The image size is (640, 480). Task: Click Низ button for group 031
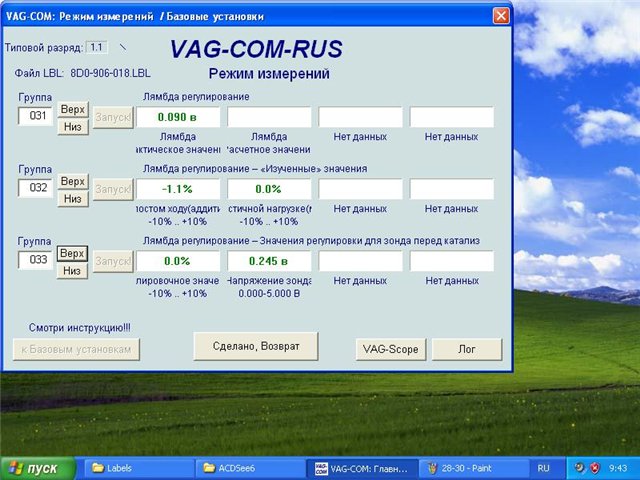coord(73,127)
